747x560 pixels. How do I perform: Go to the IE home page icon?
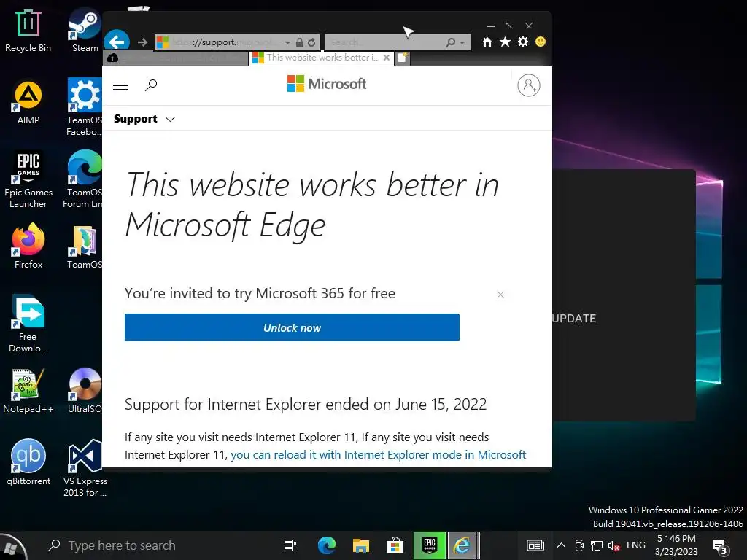[x=487, y=42]
